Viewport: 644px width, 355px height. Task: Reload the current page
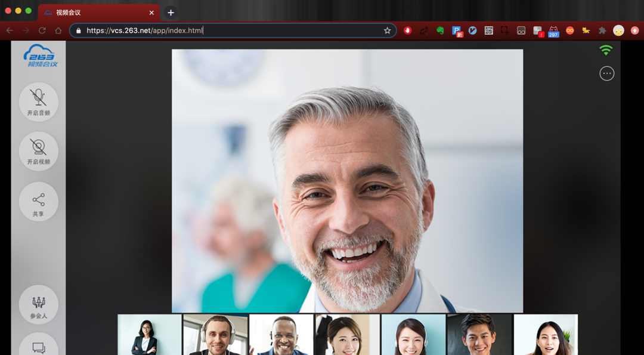click(42, 30)
